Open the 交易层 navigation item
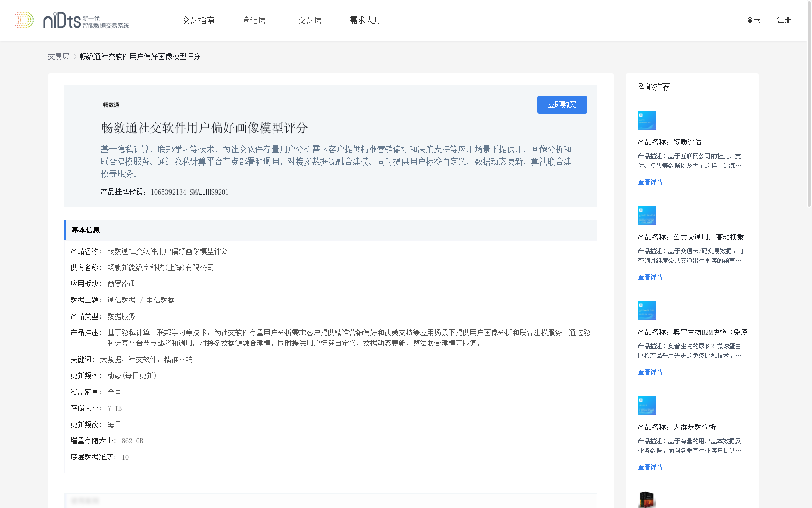This screenshot has width=812, height=508. (x=310, y=20)
